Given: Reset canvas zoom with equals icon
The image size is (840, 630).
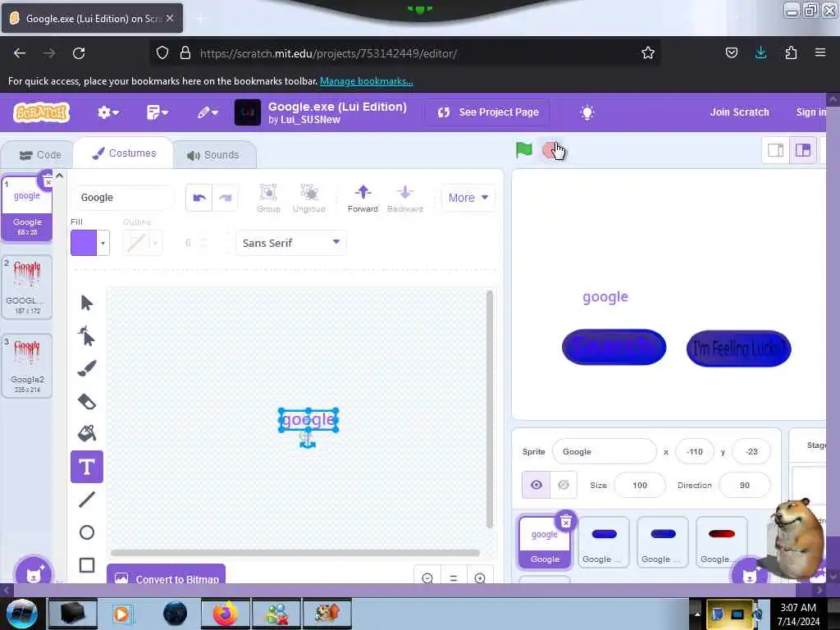Looking at the screenshot, I should 453,578.
